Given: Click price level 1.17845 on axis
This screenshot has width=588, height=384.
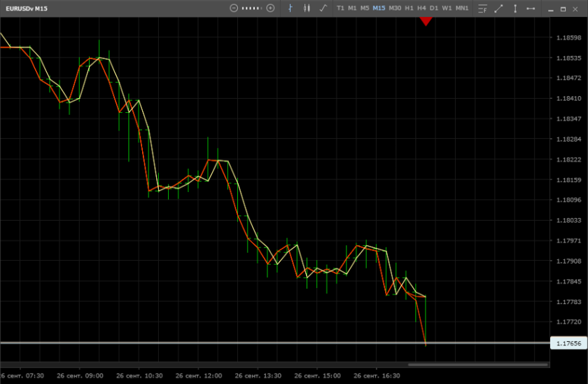Looking at the screenshot, I should pos(568,282).
